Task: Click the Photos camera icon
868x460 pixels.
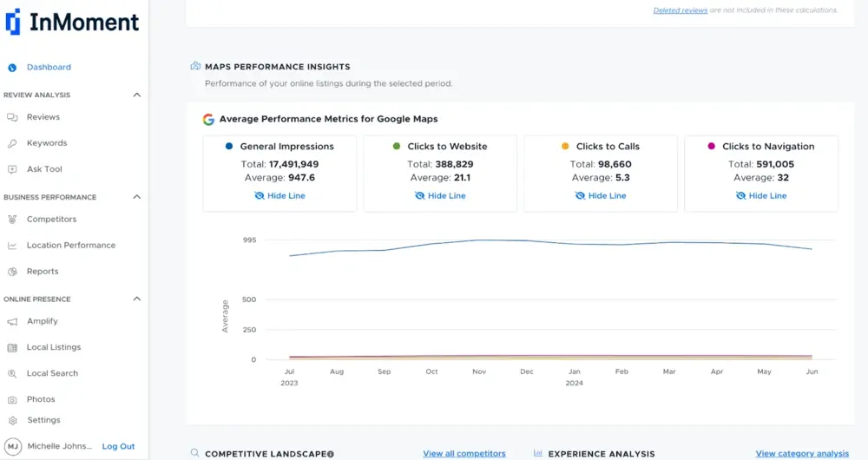Action: pyautogui.click(x=12, y=399)
